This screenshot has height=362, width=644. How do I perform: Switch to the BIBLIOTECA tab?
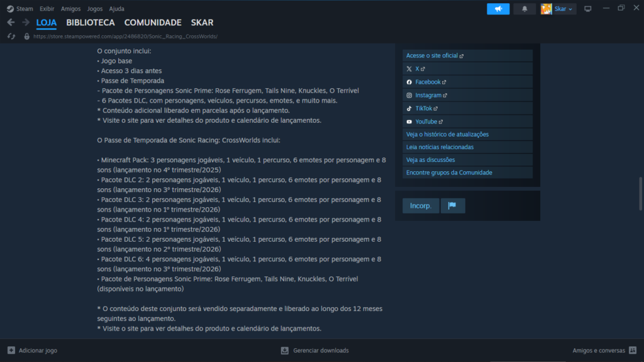[x=91, y=23]
